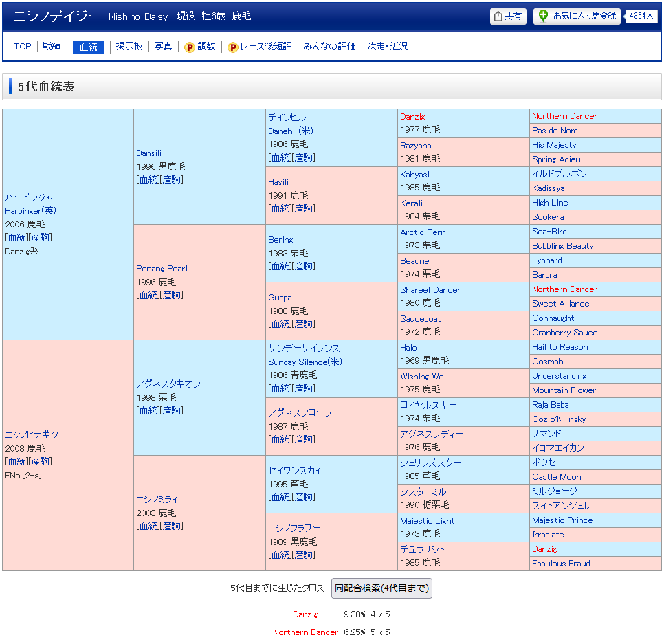This screenshot has width=664, height=644.
Task: Add horse via お気に入り馬登録 button
Action: (x=577, y=16)
